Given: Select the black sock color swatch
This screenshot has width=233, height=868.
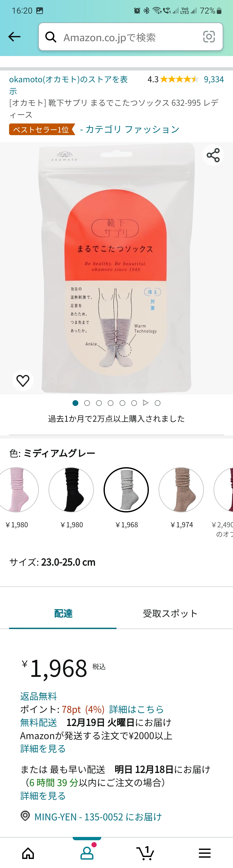Looking at the screenshot, I should 71,490.
